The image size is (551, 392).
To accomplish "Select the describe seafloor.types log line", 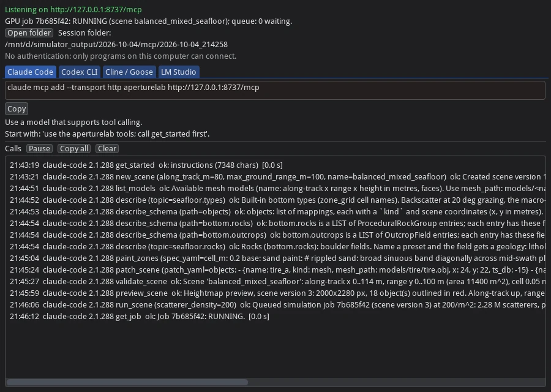I will [277, 200].
